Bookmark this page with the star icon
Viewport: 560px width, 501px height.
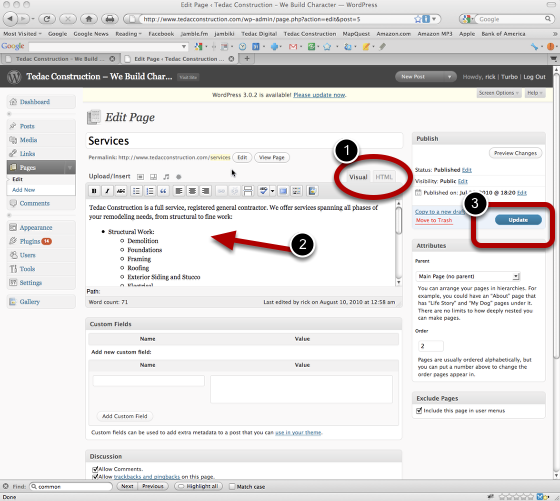point(418,19)
